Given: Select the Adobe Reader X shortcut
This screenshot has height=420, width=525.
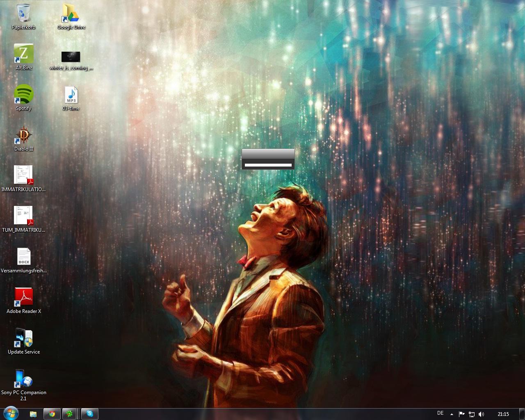Looking at the screenshot, I should (24, 301).
